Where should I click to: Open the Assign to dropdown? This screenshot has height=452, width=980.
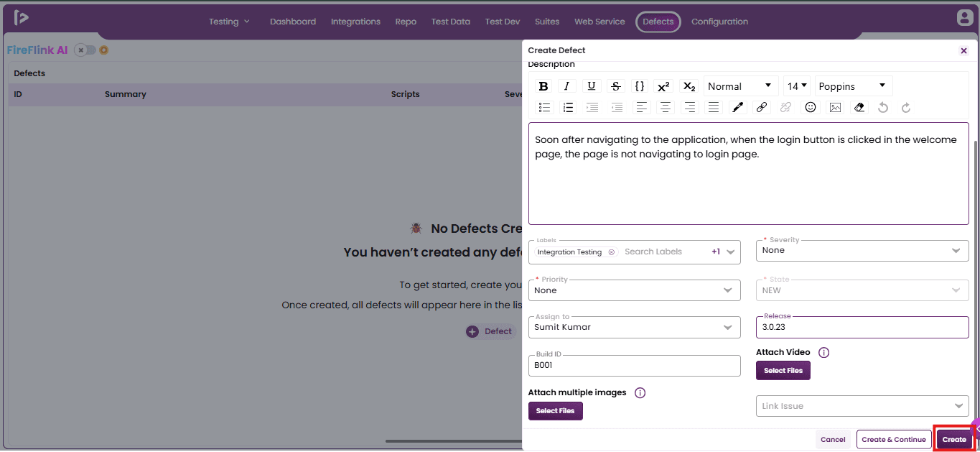[x=634, y=327]
